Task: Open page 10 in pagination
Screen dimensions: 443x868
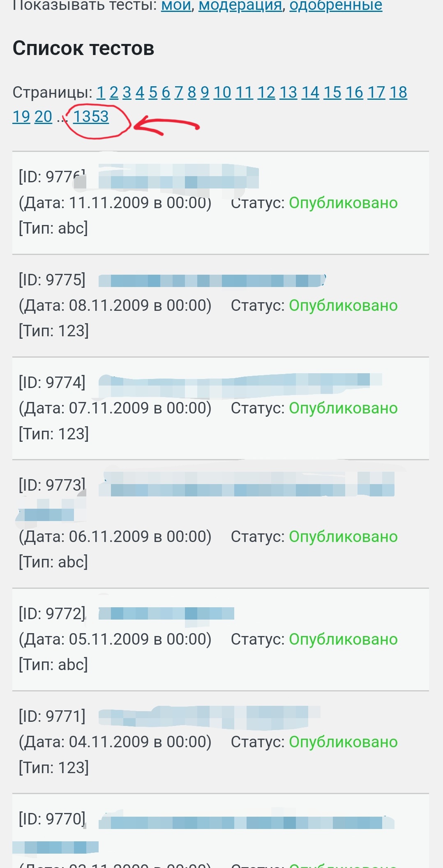Action: [222, 93]
